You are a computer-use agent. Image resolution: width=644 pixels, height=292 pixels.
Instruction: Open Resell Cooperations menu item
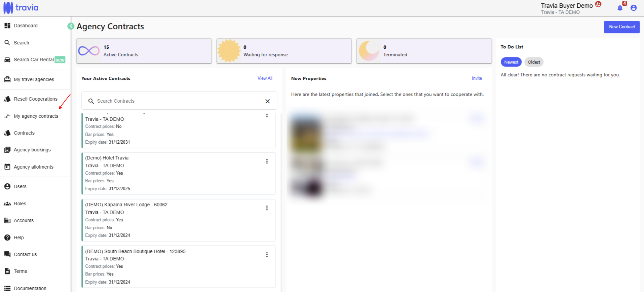coord(36,99)
